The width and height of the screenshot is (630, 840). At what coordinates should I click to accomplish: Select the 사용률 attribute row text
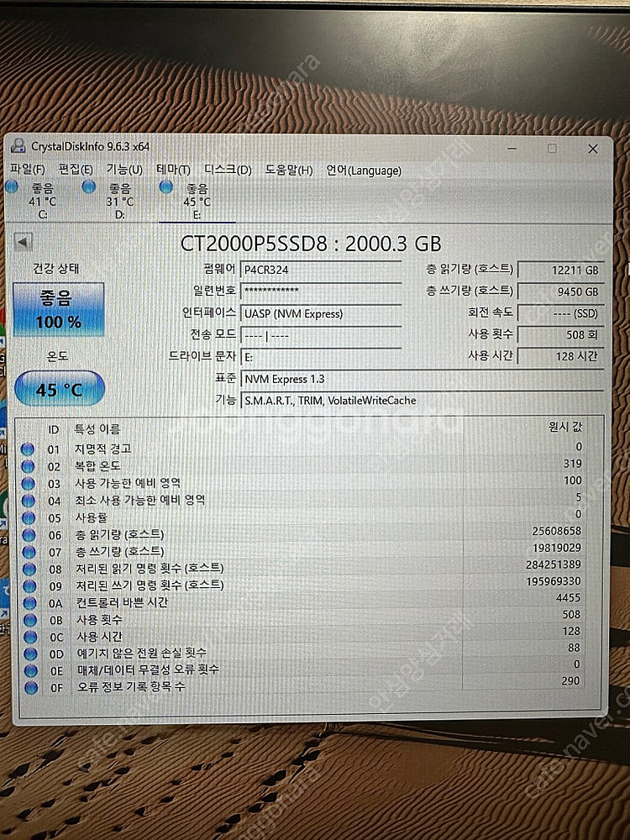pyautogui.click(x=91, y=517)
